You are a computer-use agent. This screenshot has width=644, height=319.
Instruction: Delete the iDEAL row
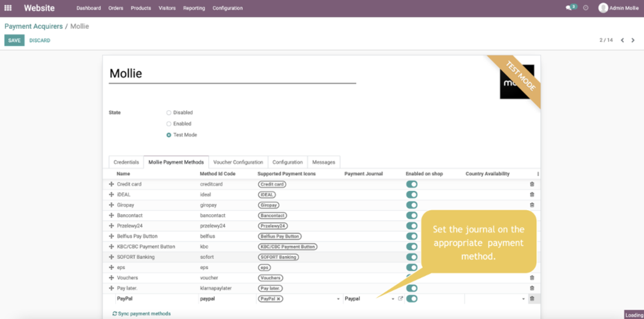click(532, 195)
